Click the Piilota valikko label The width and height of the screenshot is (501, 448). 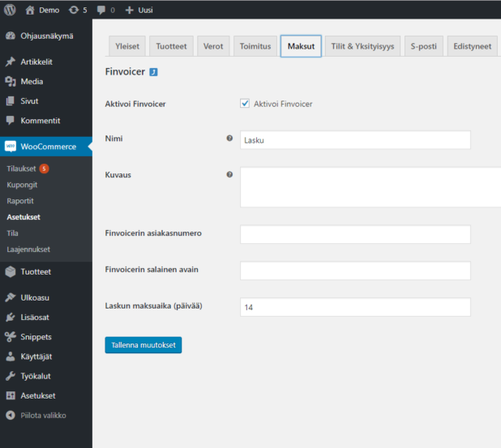pyautogui.click(x=44, y=416)
